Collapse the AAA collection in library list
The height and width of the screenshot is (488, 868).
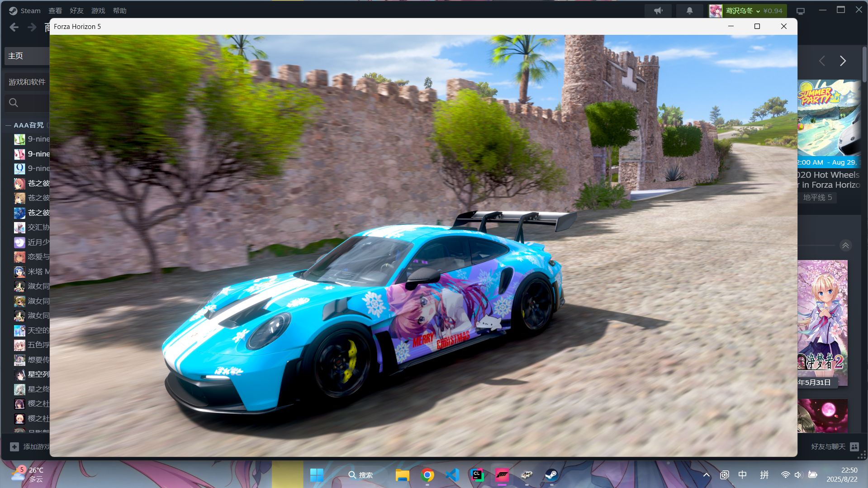tap(8, 125)
